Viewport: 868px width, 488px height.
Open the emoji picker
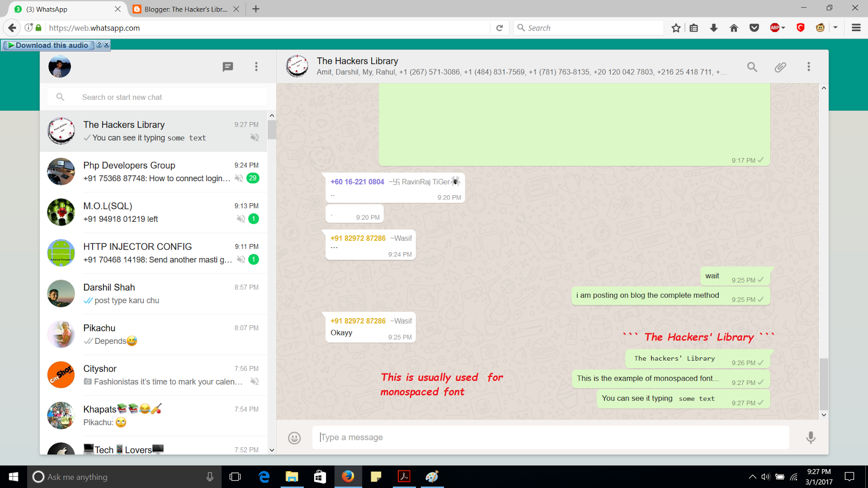(294, 437)
